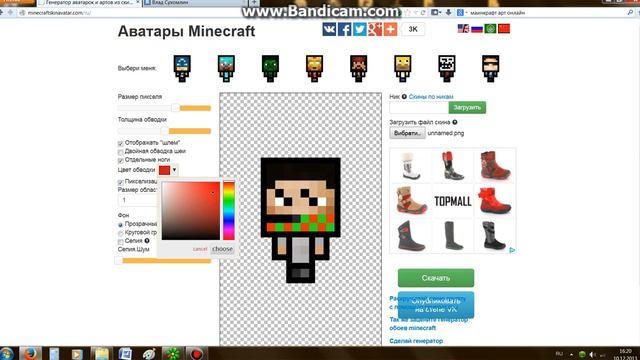This screenshot has width=640, height=360.
Task: Open the white boot ad
Action: [411, 166]
